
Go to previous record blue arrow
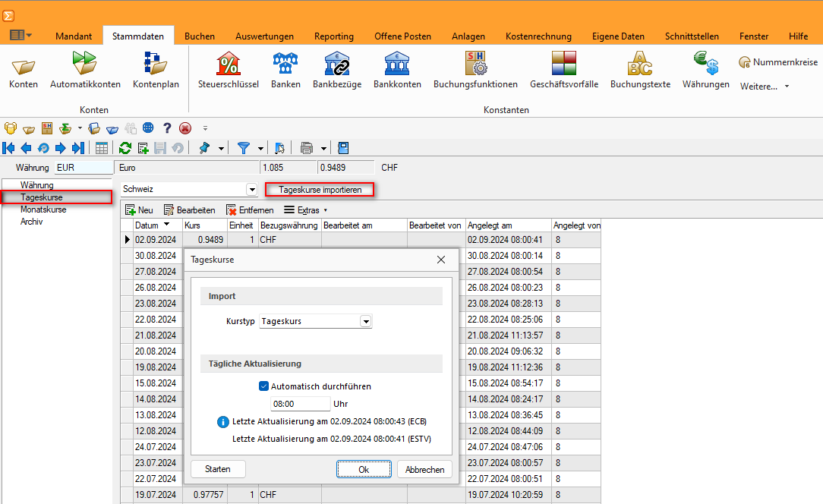pos(26,148)
